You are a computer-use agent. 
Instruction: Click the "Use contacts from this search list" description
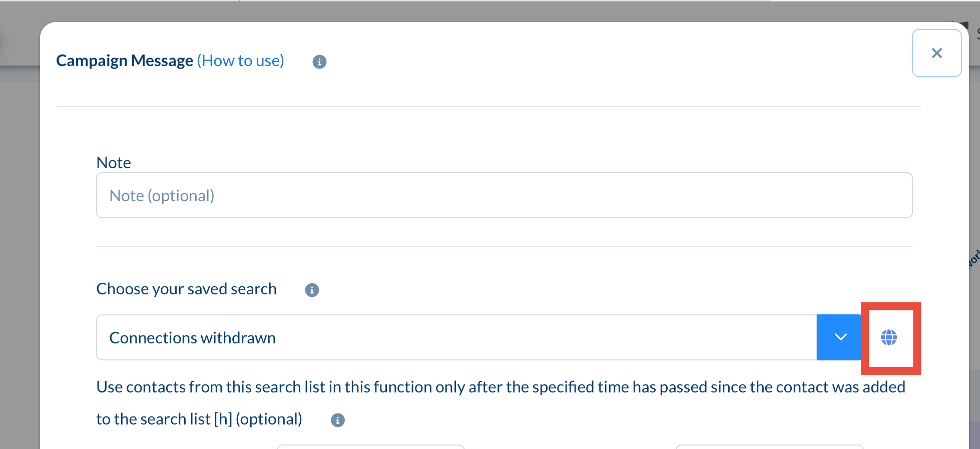tap(501, 387)
